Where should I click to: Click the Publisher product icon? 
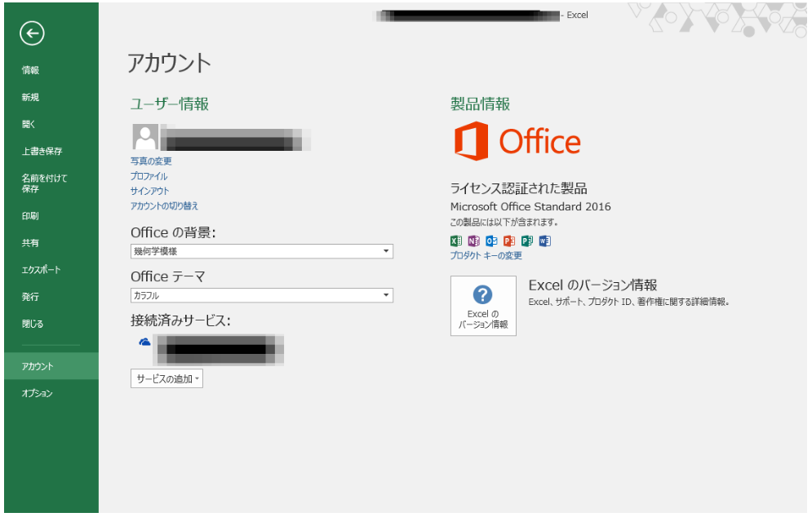click(x=527, y=241)
